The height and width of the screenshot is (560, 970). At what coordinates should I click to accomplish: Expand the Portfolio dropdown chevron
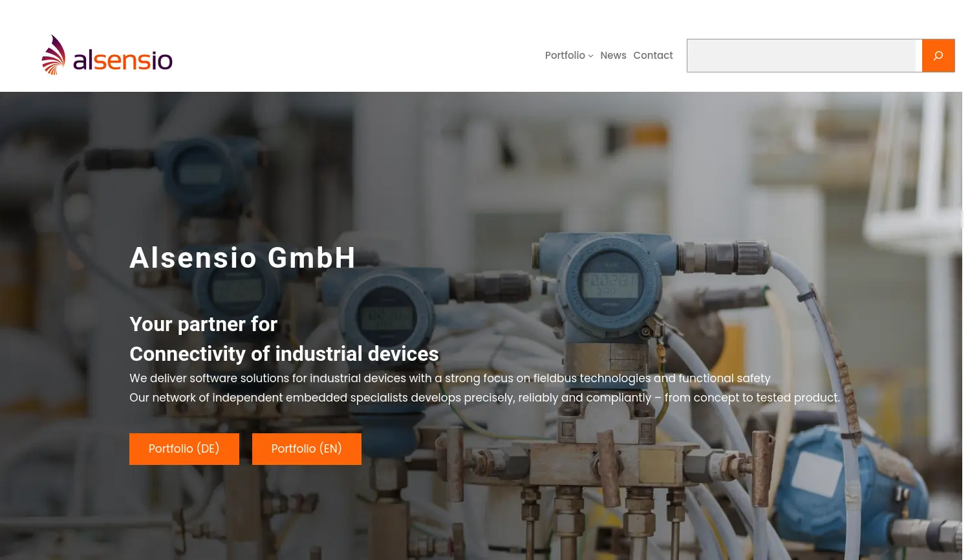pos(590,56)
